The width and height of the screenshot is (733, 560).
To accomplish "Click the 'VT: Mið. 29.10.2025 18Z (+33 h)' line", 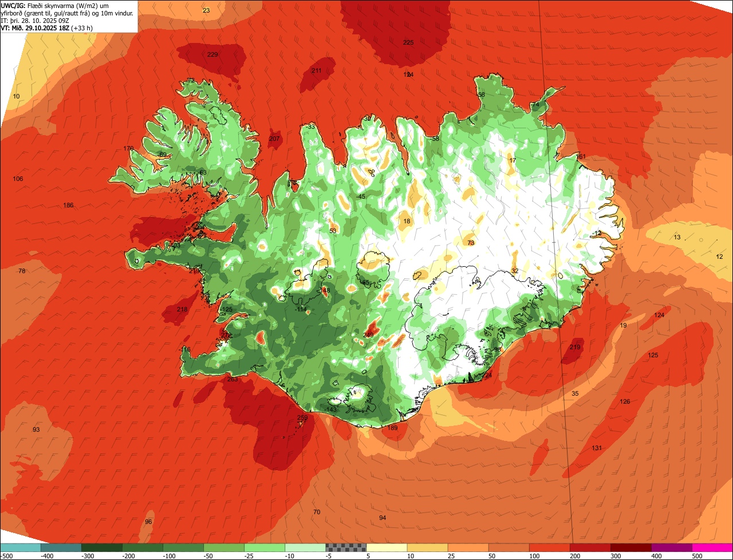I will [x=47, y=27].
